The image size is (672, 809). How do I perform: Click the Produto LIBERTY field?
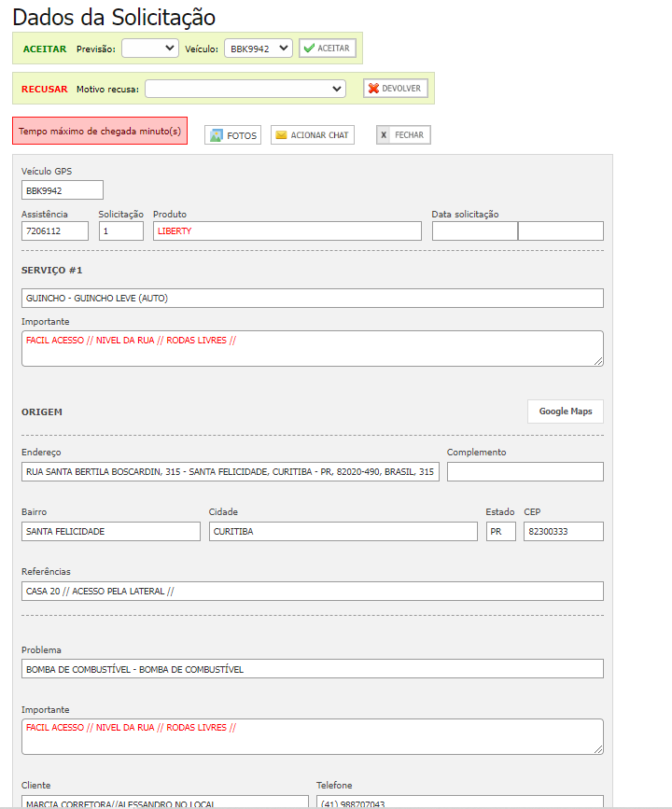tap(287, 230)
